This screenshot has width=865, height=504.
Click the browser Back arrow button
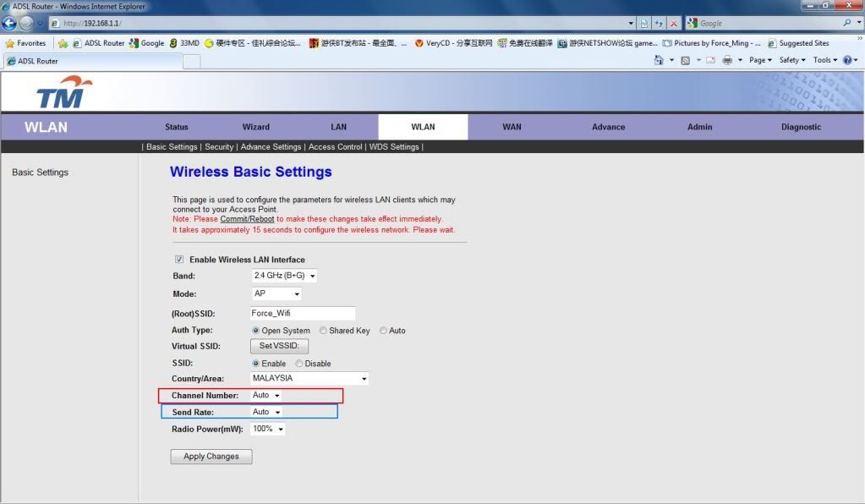coord(10,23)
